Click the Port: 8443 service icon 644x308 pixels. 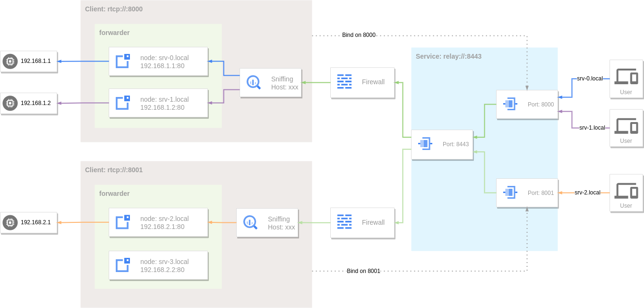click(425, 144)
